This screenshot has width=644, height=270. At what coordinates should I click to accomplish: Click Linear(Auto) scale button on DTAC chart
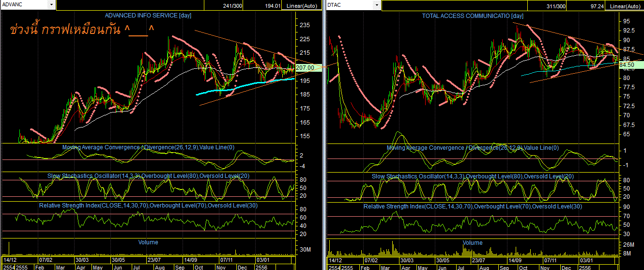625,6
